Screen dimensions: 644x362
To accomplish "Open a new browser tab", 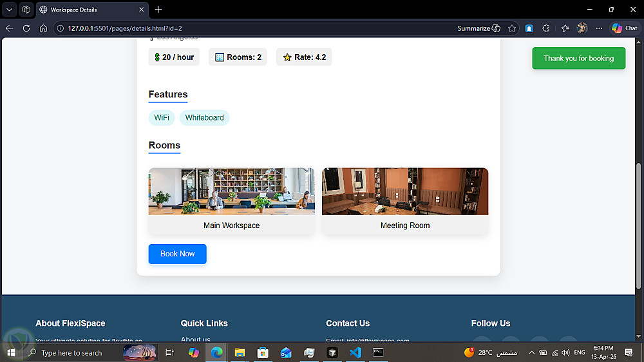I will [x=158, y=10].
